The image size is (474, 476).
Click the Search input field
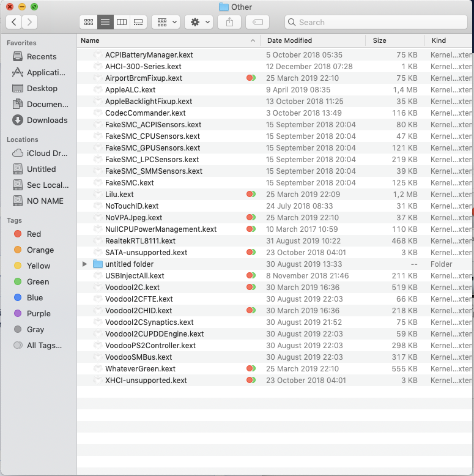coord(376,22)
